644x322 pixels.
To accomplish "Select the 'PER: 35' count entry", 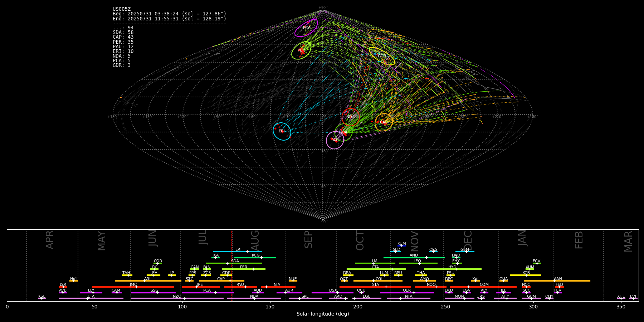I will [x=123, y=42].
